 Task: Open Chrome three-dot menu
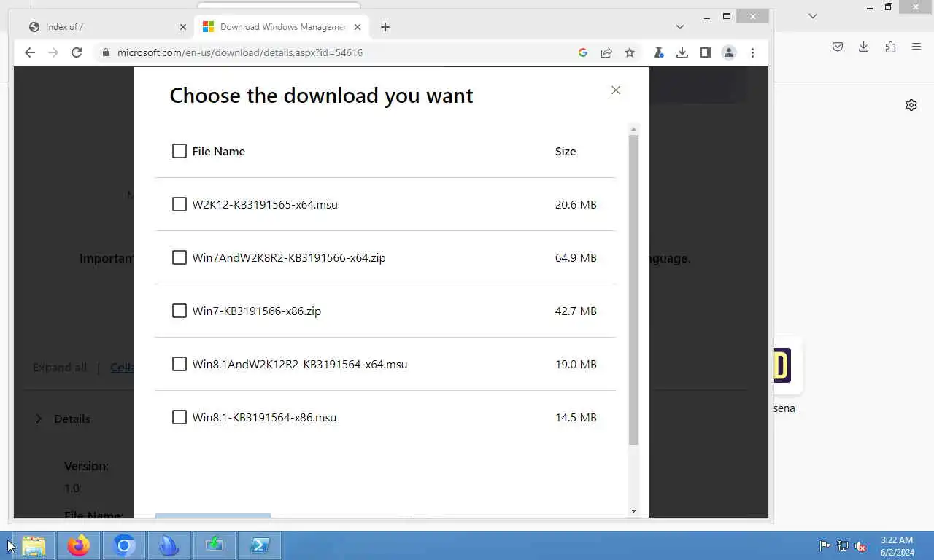click(x=752, y=52)
